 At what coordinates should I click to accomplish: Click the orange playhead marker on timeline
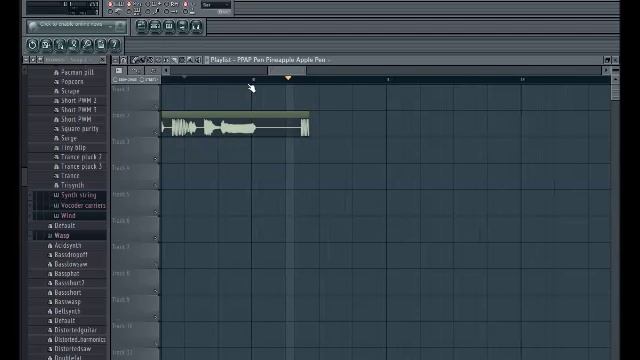288,78
